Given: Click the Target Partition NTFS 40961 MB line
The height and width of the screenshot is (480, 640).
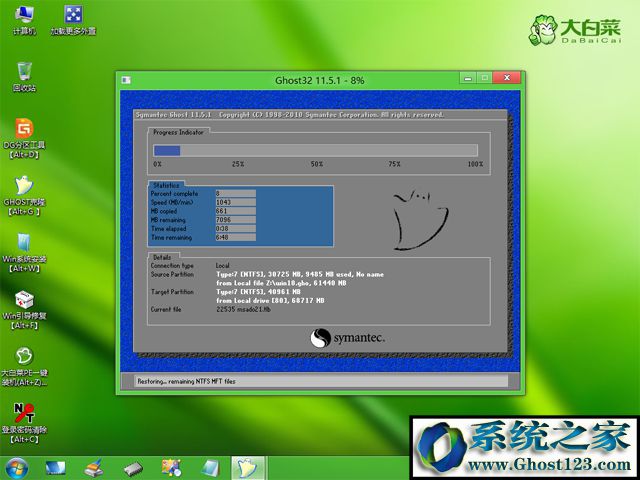Looking at the screenshot, I should click(x=258, y=292).
